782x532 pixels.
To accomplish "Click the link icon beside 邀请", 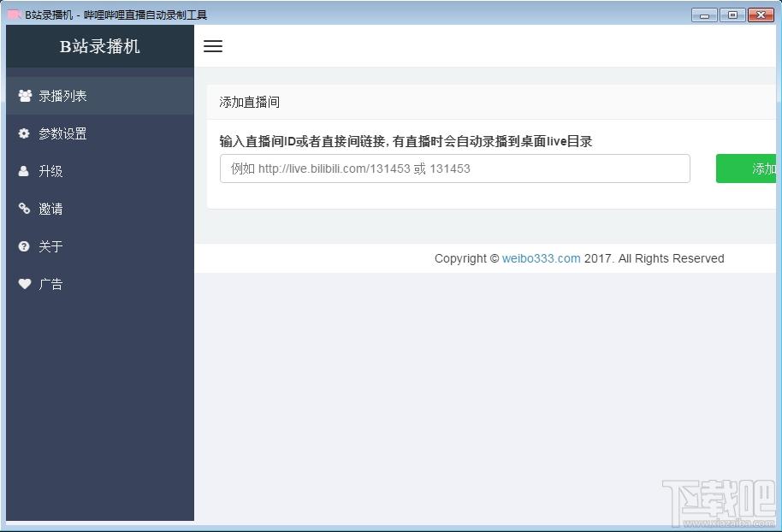I will click(x=24, y=208).
